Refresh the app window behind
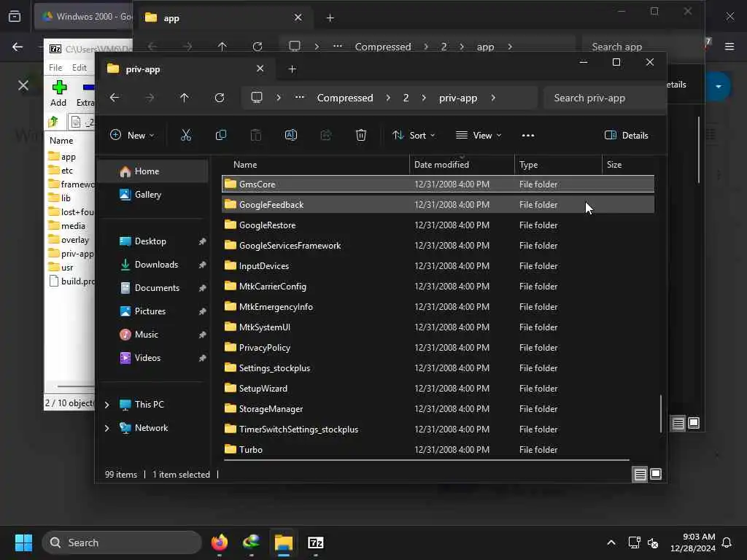The image size is (747, 560). [258, 47]
